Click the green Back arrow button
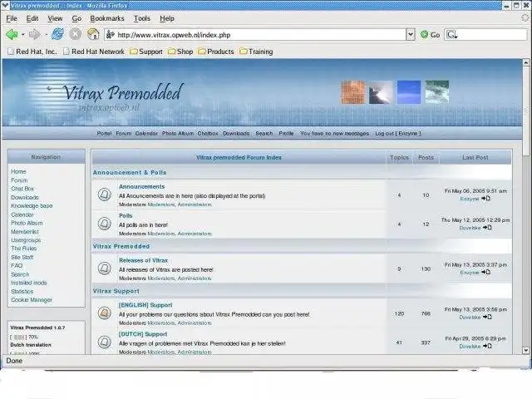Viewport: 532px width, 399px height. point(12,34)
